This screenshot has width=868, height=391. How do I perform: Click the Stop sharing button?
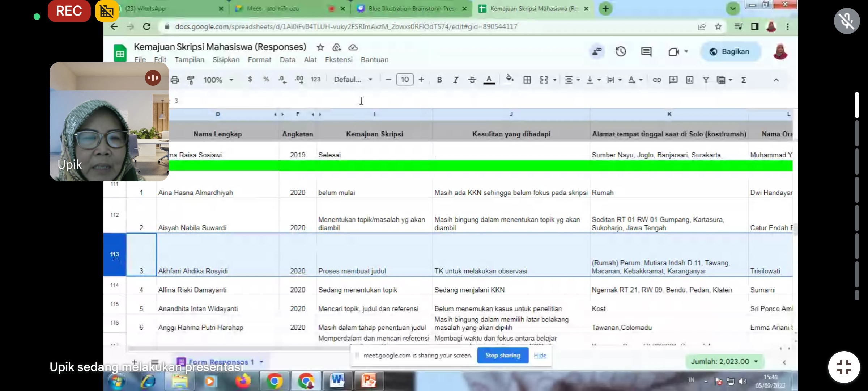[502, 356]
